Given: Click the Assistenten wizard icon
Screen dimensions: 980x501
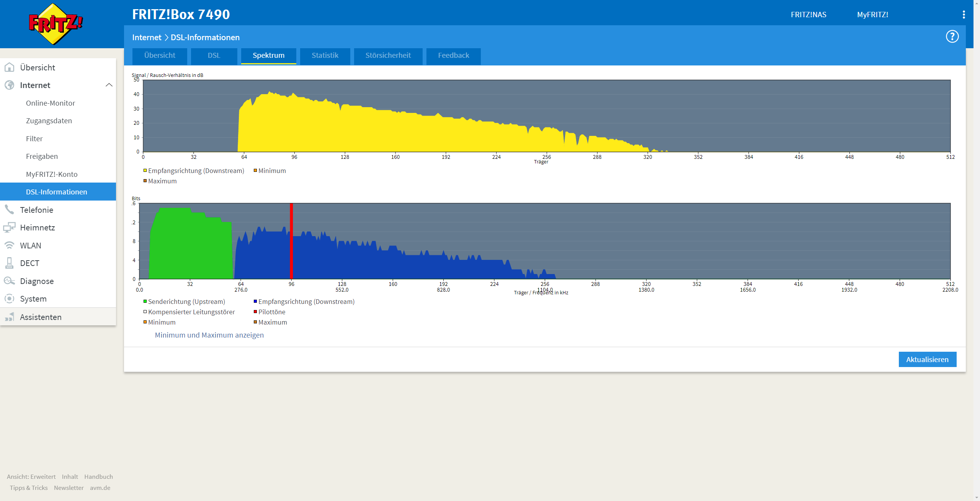Looking at the screenshot, I should point(10,317).
